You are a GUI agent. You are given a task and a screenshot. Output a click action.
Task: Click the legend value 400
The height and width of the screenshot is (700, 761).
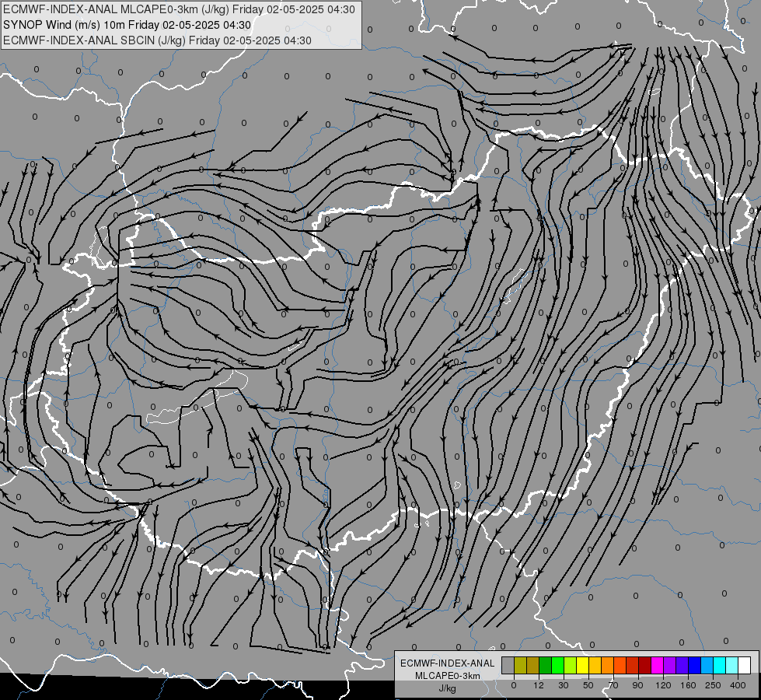point(738,685)
